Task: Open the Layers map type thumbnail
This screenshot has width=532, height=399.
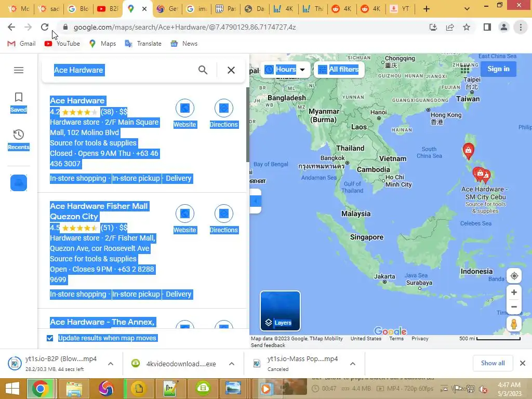Action: point(280,311)
